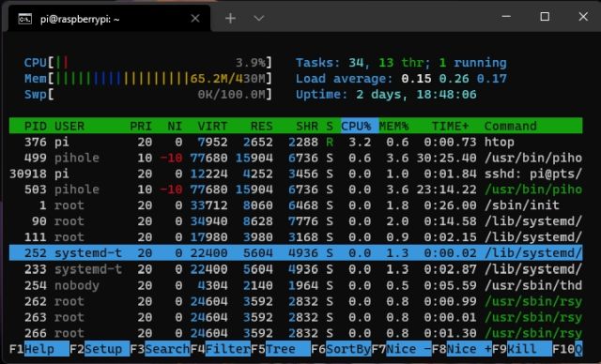Click highlighted PID 252 row
Screen dimensions: 601x364
pos(296,253)
